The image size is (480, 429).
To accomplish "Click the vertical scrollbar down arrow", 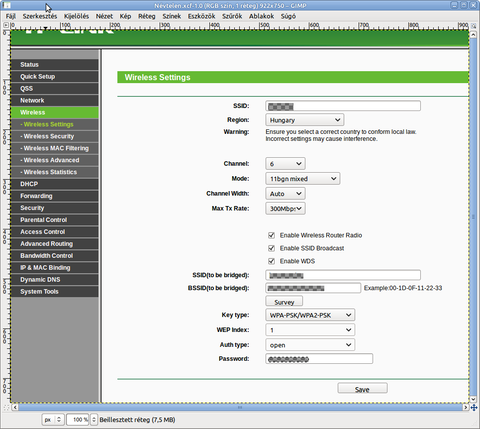I will (x=473, y=399).
